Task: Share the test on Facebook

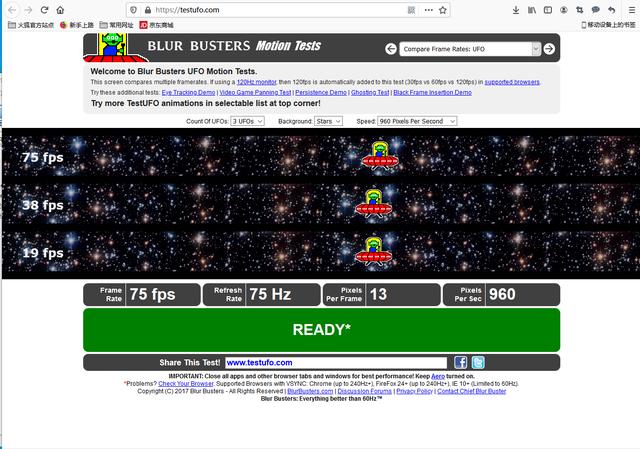Action: coord(460,362)
